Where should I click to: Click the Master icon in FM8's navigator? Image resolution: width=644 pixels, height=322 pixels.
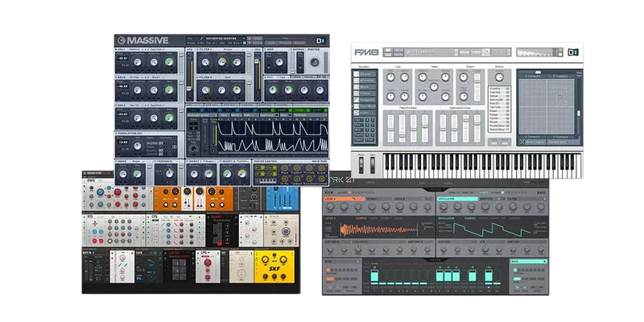[x=357, y=87]
